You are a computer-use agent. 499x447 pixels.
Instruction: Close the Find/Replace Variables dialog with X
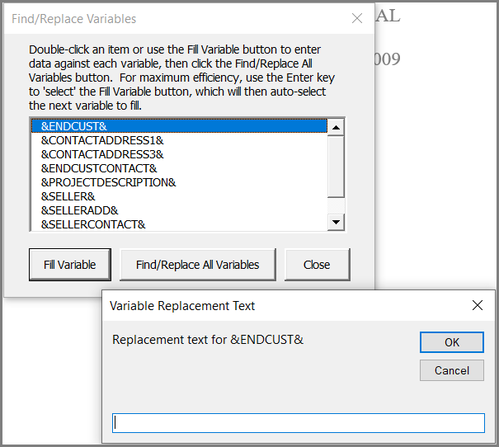(x=357, y=18)
